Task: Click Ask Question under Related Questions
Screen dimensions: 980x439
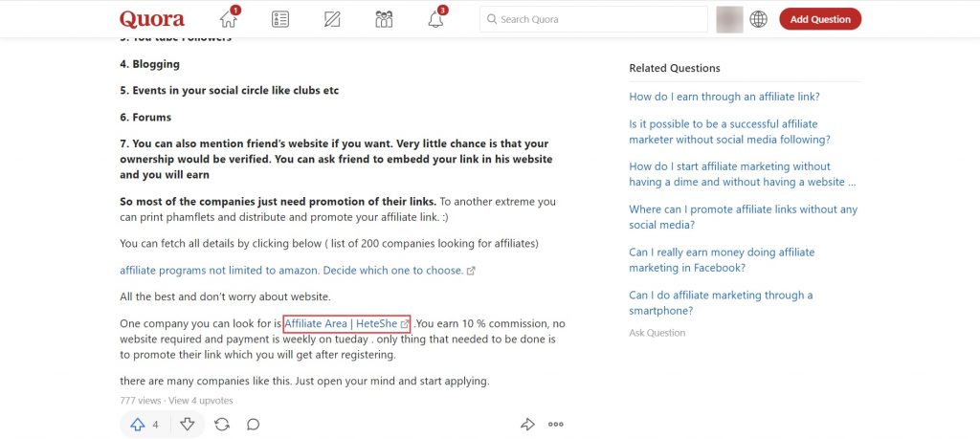Action: tap(657, 333)
